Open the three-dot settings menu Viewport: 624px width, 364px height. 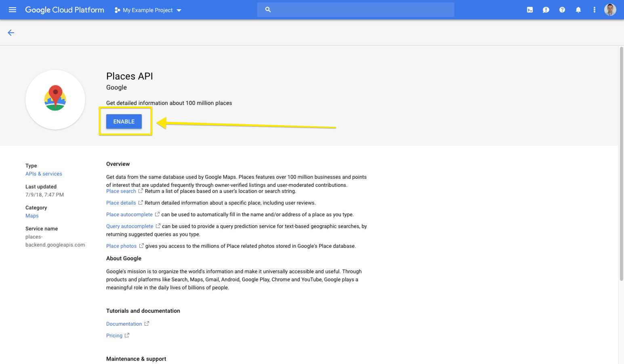(x=595, y=10)
